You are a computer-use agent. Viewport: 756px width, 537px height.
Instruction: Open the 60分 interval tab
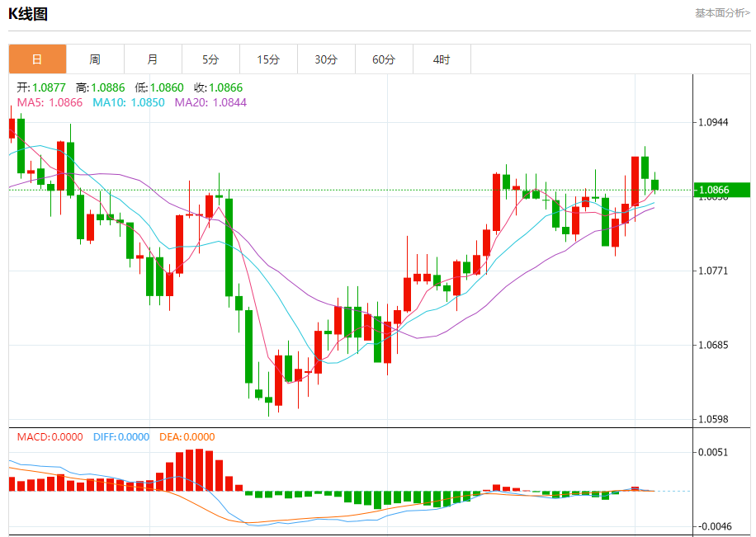[385, 59]
